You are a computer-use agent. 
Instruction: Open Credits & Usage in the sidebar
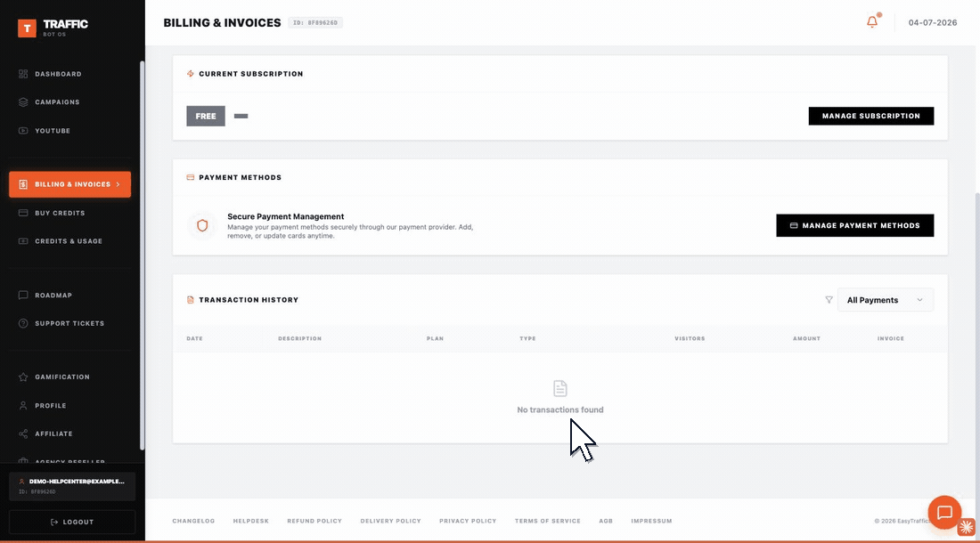point(70,241)
